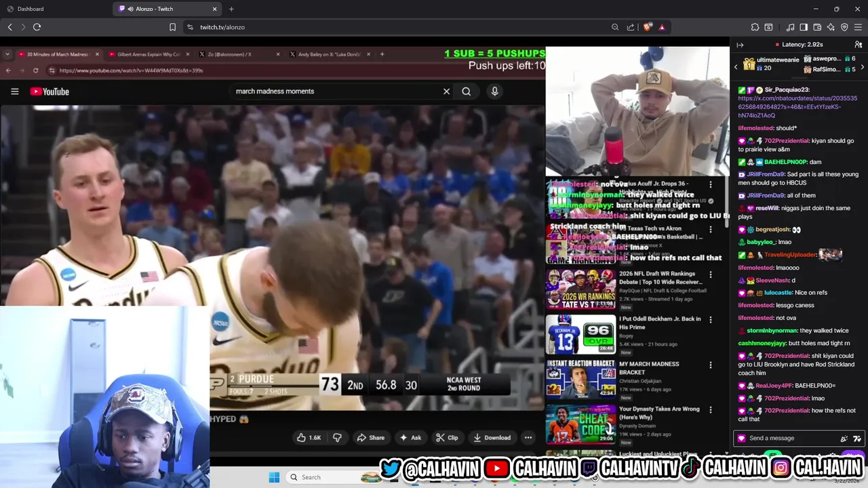Go to the YouTube home logo

(50, 91)
